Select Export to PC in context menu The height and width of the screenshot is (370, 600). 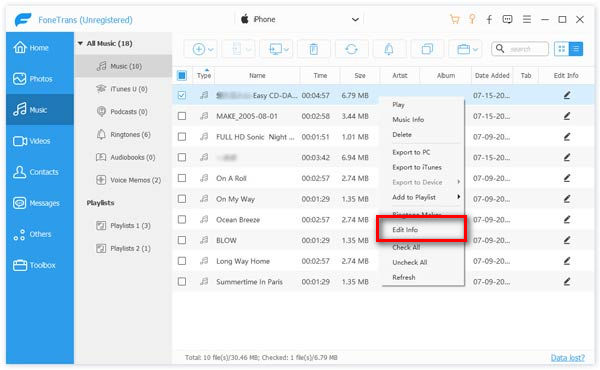(x=411, y=152)
